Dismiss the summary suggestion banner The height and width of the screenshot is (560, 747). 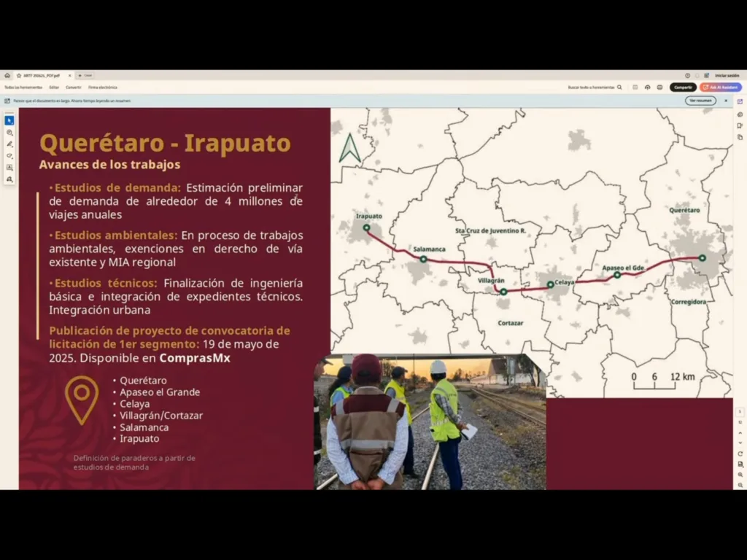coord(726,101)
